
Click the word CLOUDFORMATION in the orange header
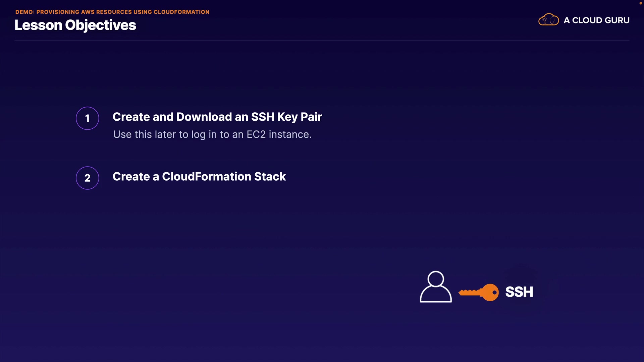pyautogui.click(x=181, y=12)
